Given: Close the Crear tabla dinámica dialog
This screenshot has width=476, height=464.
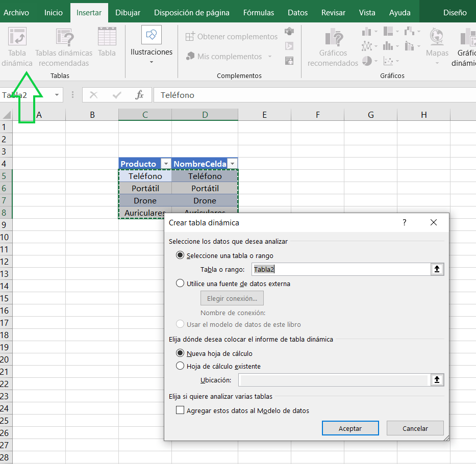Looking at the screenshot, I should (434, 222).
